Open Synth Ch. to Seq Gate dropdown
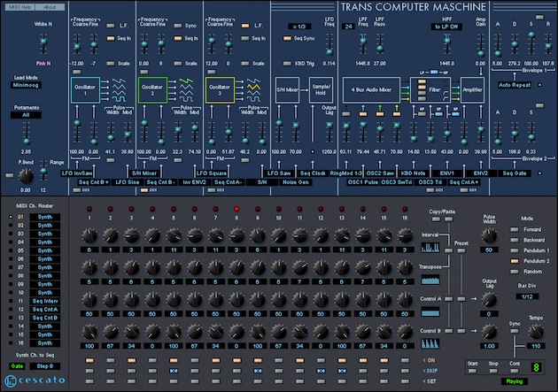The width and height of the screenshot is (558, 392). click(17, 366)
